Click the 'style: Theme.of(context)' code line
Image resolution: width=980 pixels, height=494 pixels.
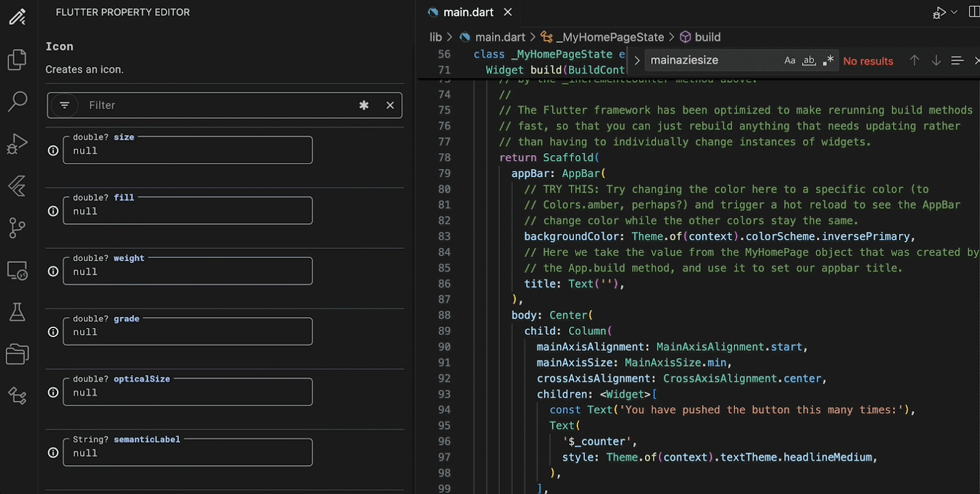coord(720,457)
